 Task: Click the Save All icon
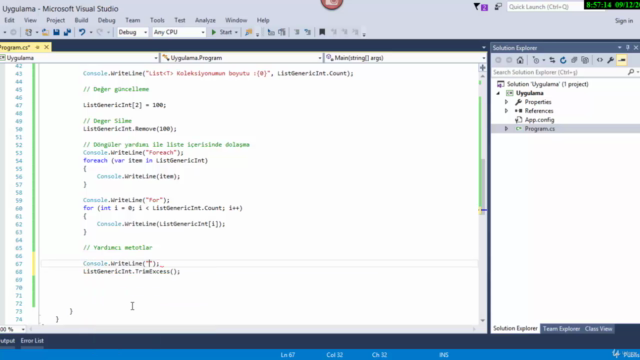(67, 32)
